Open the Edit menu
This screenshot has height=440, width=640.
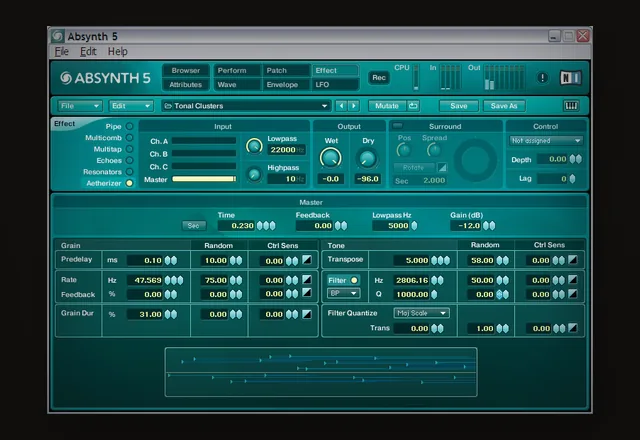88,51
